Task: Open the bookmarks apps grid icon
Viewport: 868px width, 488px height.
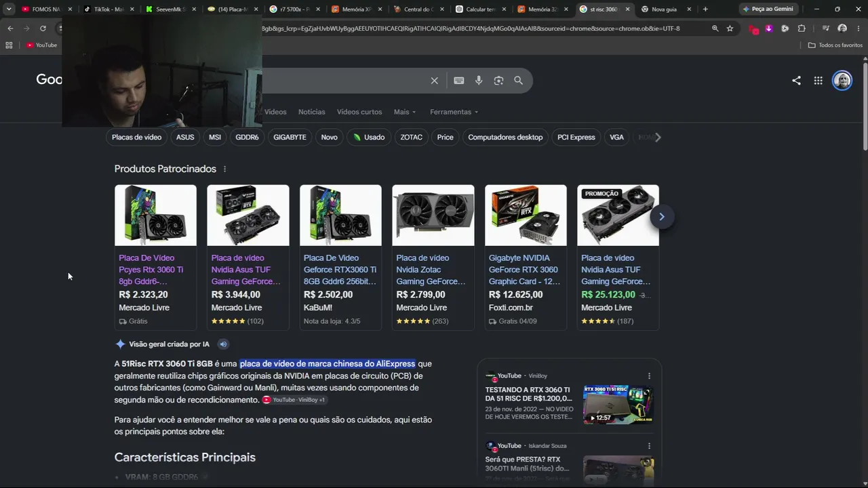Action: pyautogui.click(x=9, y=45)
